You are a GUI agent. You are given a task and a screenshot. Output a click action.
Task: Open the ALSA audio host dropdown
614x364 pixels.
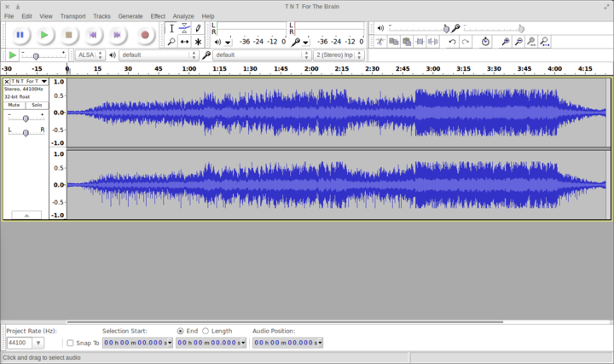click(x=89, y=55)
